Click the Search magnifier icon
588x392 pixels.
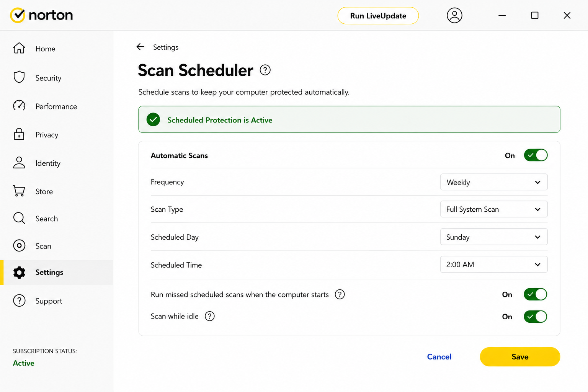19,218
